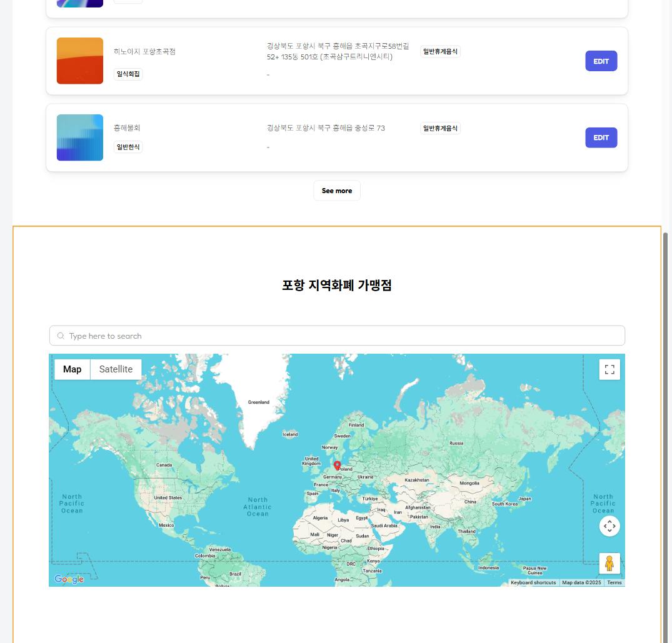Open the Keyboard shortcuts link on the map
This screenshot has width=672, height=643.
click(x=533, y=582)
